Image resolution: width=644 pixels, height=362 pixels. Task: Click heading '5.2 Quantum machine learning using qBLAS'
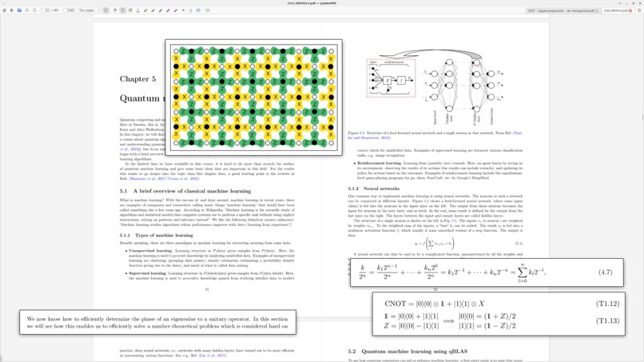click(x=407, y=352)
